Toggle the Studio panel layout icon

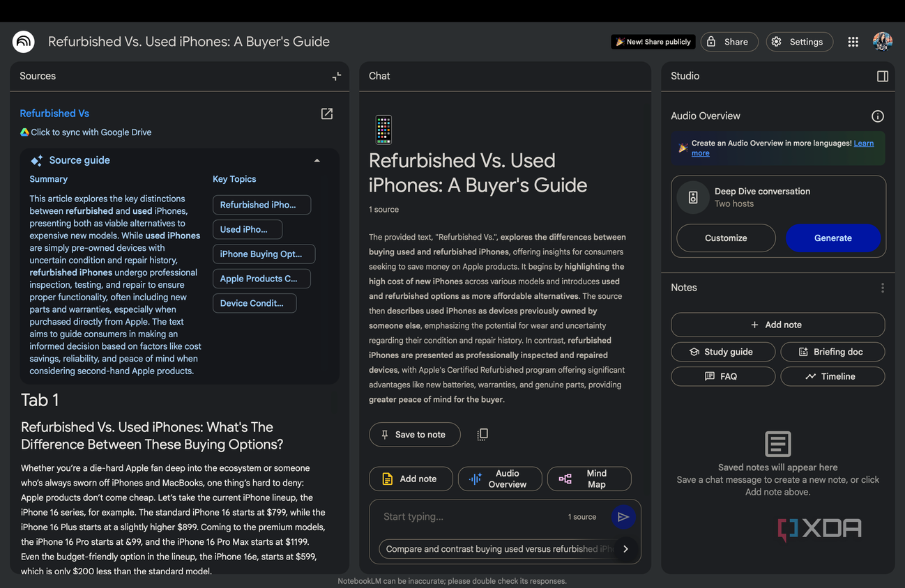point(883,76)
